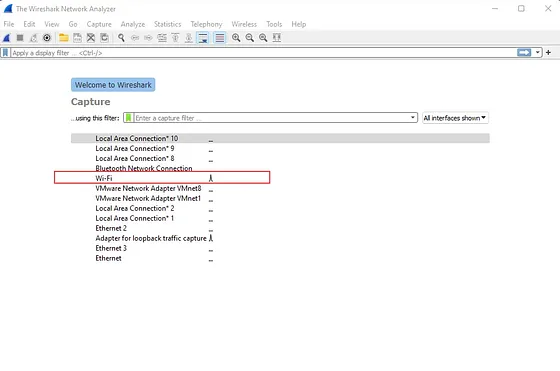This screenshot has height=371, width=560.
Task: Find a packet magnifier icon
Action: tap(121, 37)
